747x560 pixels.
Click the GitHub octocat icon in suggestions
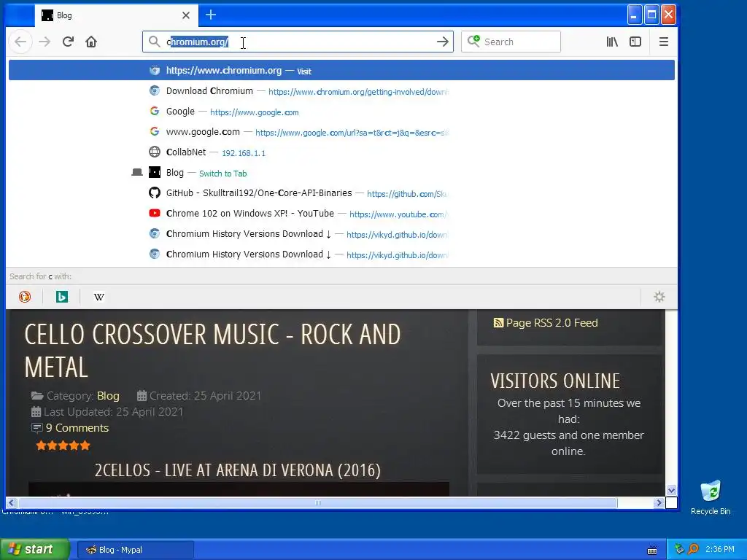[155, 192]
